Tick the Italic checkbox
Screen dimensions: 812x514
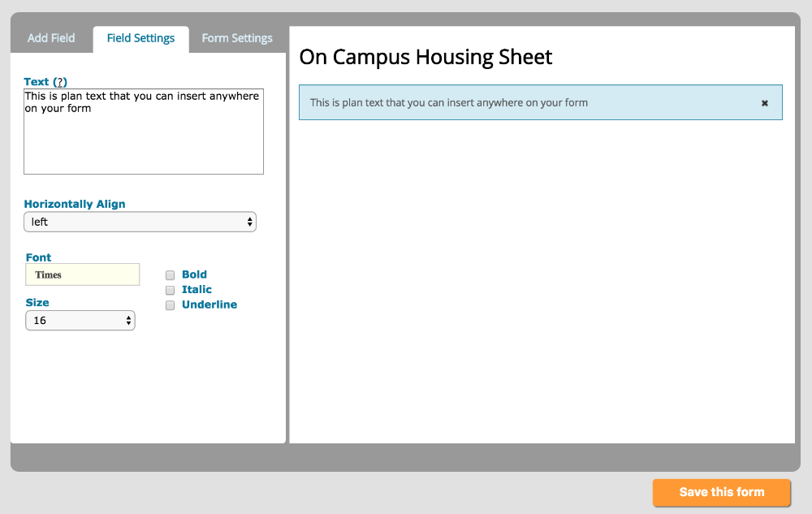click(x=171, y=290)
